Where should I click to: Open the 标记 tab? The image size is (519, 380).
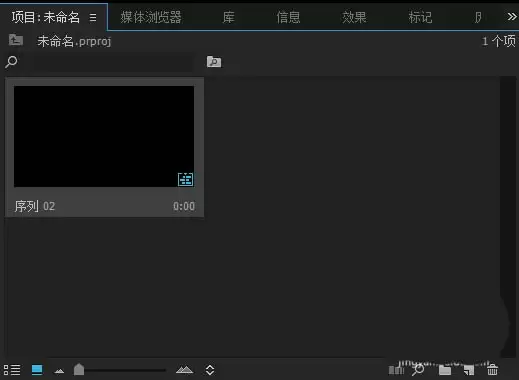tap(420, 17)
